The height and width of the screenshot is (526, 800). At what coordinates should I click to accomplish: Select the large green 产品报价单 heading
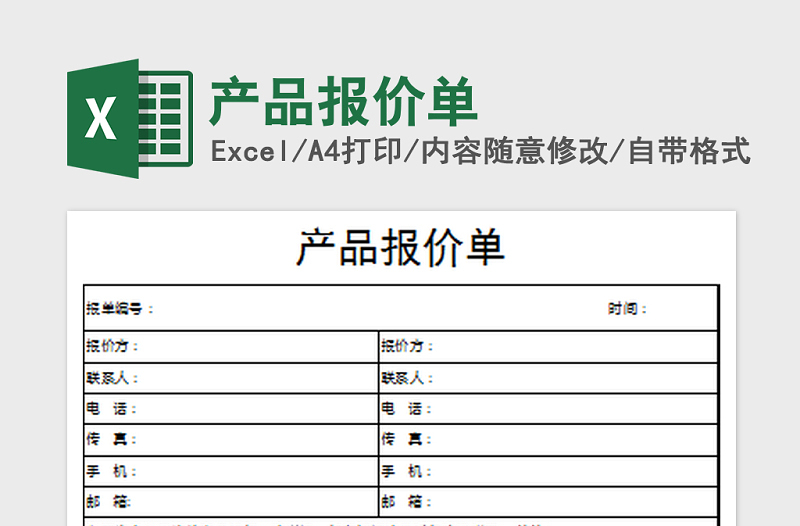343,102
